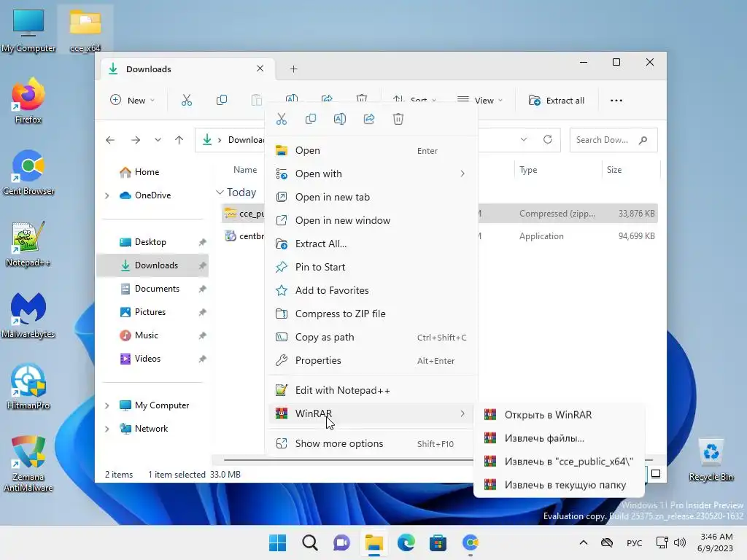Click the Back navigation arrow

pos(110,140)
